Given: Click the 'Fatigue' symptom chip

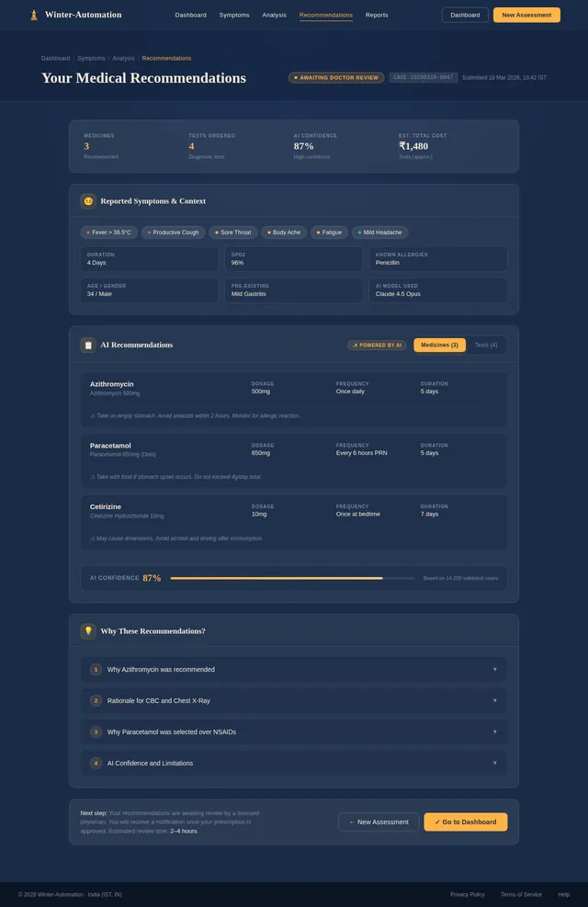Looking at the screenshot, I should coord(329,232).
